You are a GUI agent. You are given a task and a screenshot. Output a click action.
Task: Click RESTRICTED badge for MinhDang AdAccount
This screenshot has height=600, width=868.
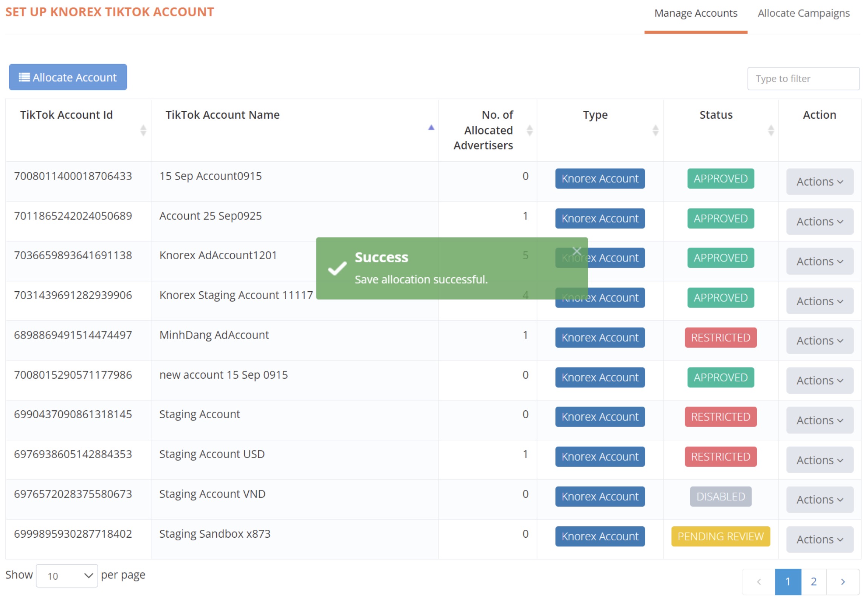point(721,338)
